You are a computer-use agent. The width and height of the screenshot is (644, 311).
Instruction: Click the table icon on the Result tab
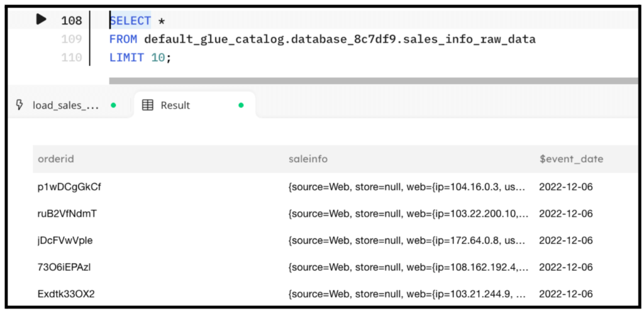click(147, 106)
